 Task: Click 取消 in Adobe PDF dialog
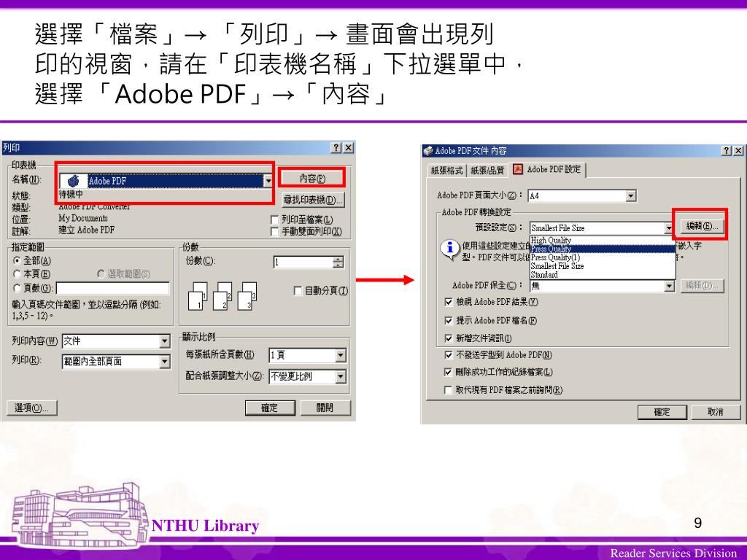point(716,412)
